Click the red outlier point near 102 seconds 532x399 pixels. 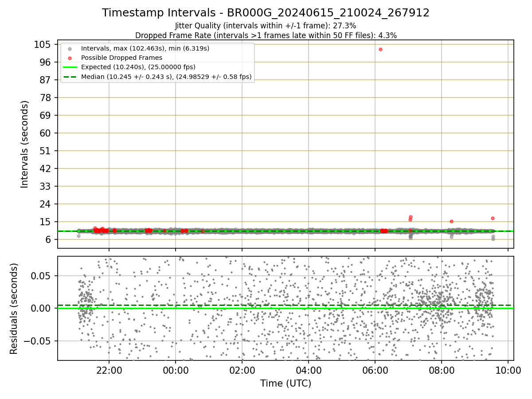pyautogui.click(x=380, y=49)
